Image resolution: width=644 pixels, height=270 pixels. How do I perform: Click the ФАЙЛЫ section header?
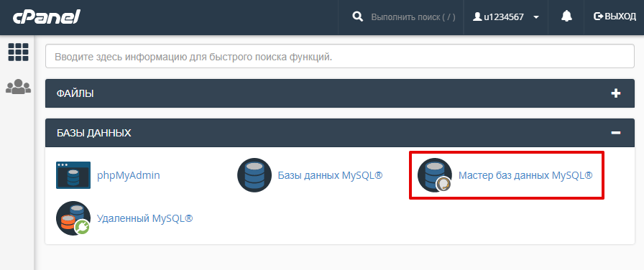point(340,93)
